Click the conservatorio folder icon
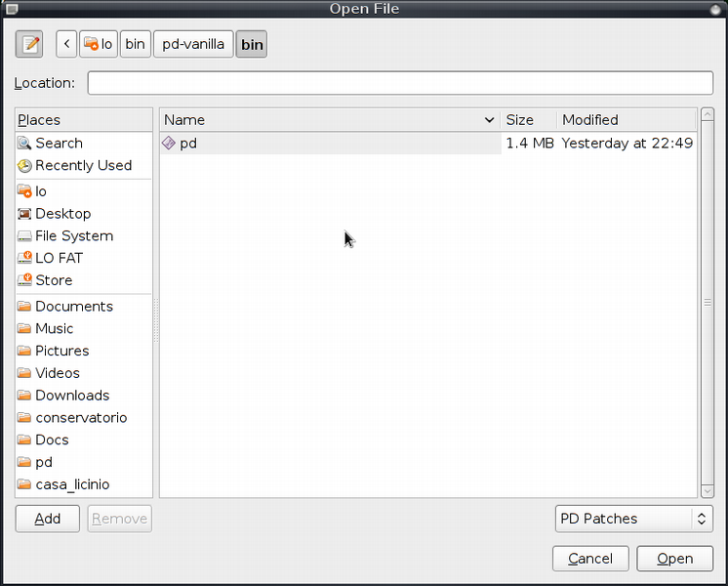The image size is (728, 586). [24, 418]
